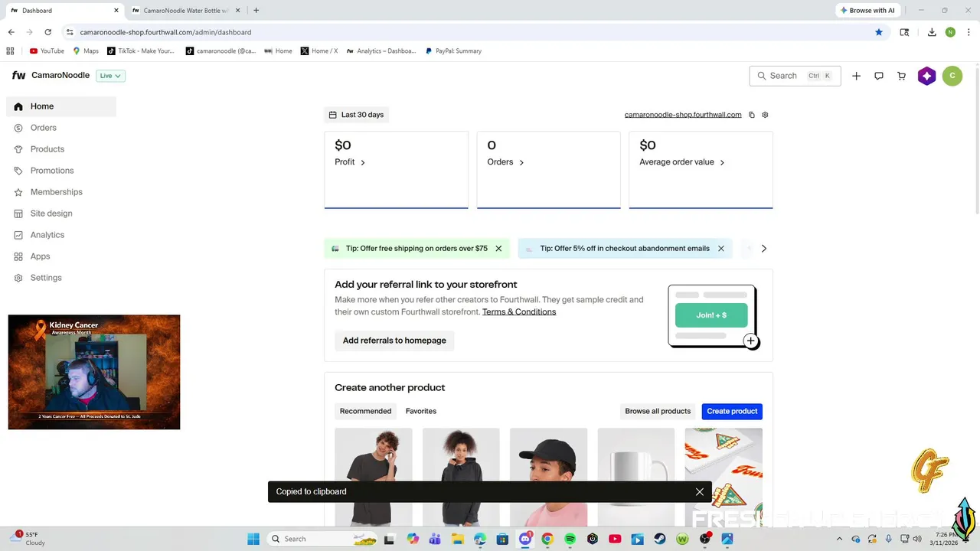Open the Windows Start menu

point(253,539)
